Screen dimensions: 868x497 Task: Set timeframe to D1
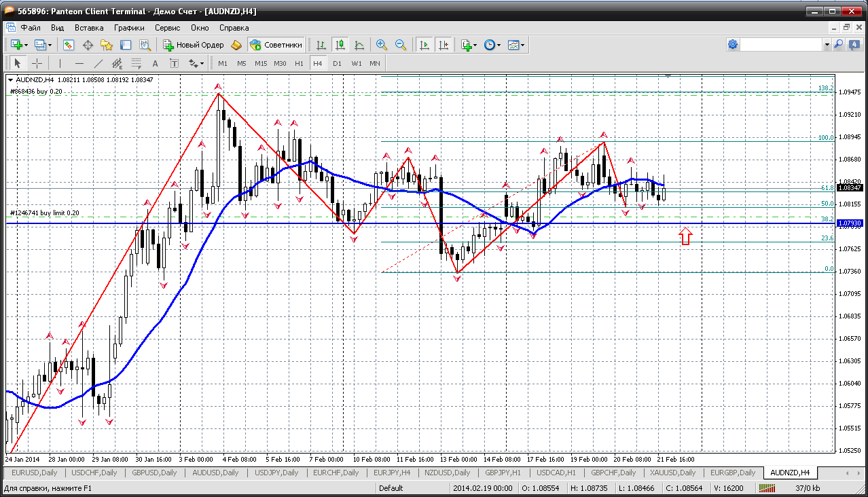(x=337, y=63)
